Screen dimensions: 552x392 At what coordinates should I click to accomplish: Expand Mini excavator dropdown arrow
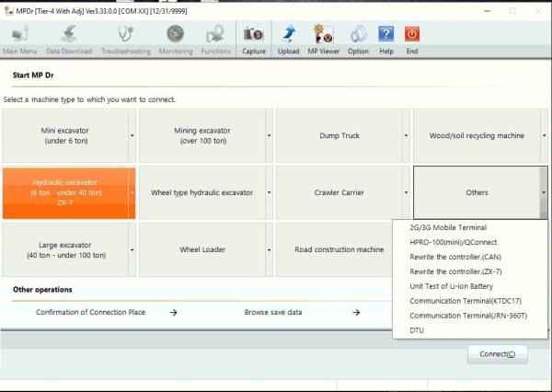click(132, 135)
